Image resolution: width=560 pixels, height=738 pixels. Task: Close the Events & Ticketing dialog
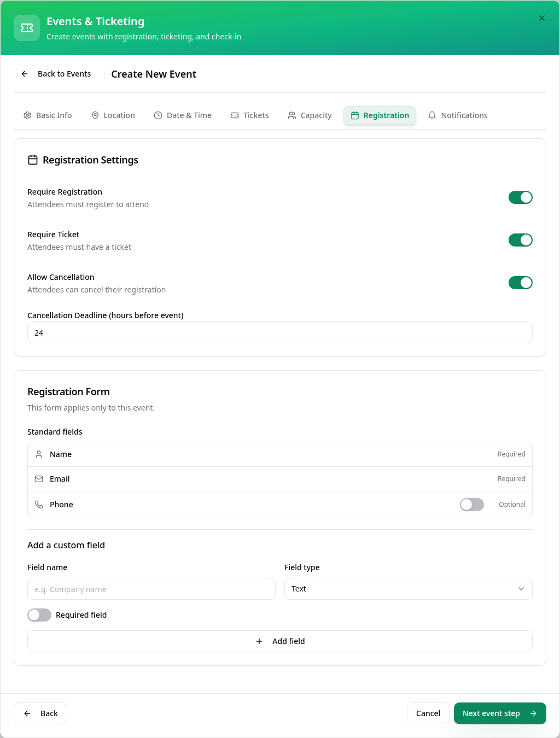point(542,18)
